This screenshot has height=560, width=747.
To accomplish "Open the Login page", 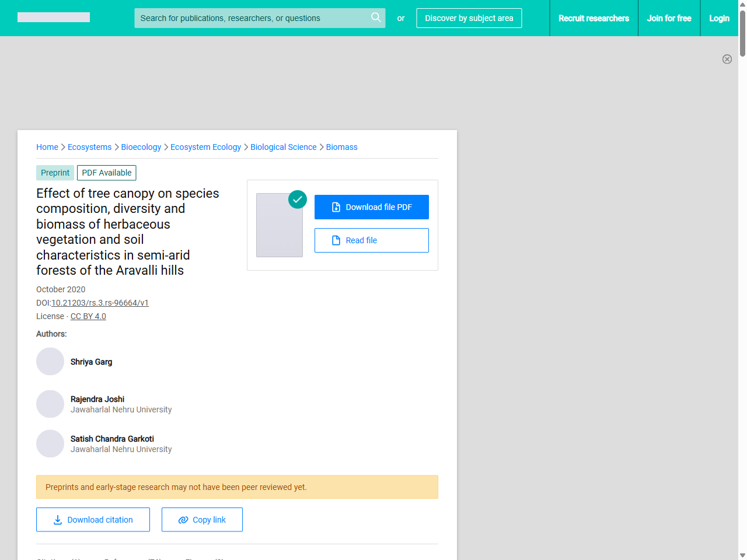I will (719, 18).
